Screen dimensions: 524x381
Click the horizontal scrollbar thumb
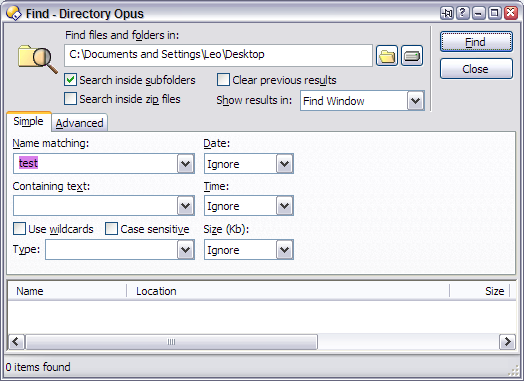tap(171, 342)
